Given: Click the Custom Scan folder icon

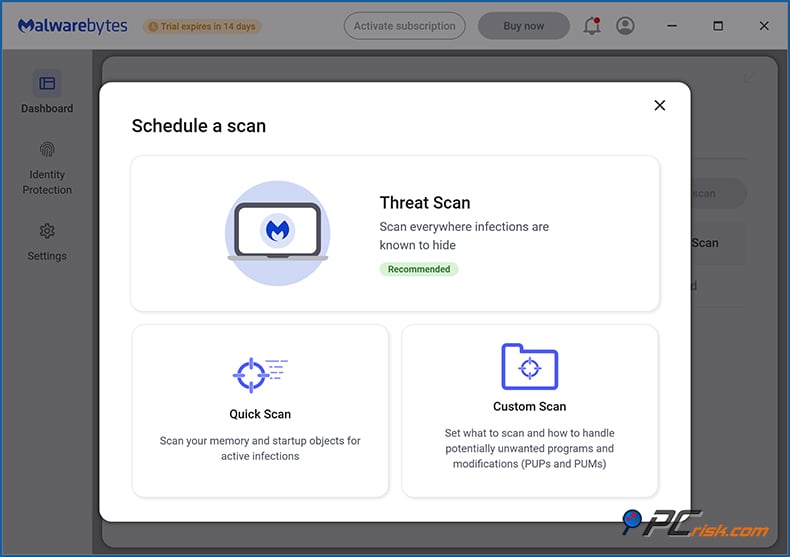Looking at the screenshot, I should [530, 367].
